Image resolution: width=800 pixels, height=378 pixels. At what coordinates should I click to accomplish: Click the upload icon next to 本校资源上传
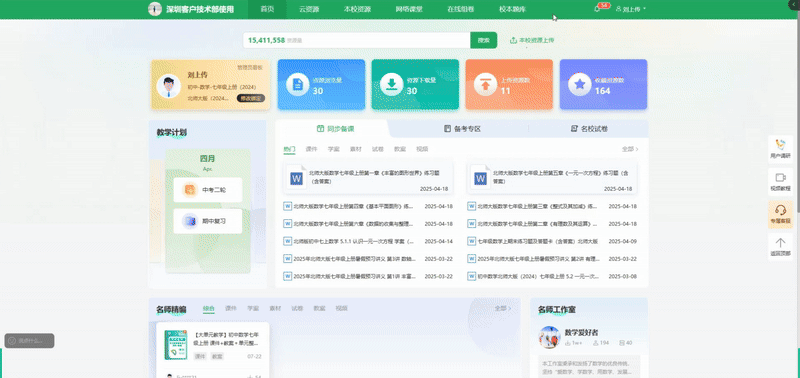coord(513,40)
